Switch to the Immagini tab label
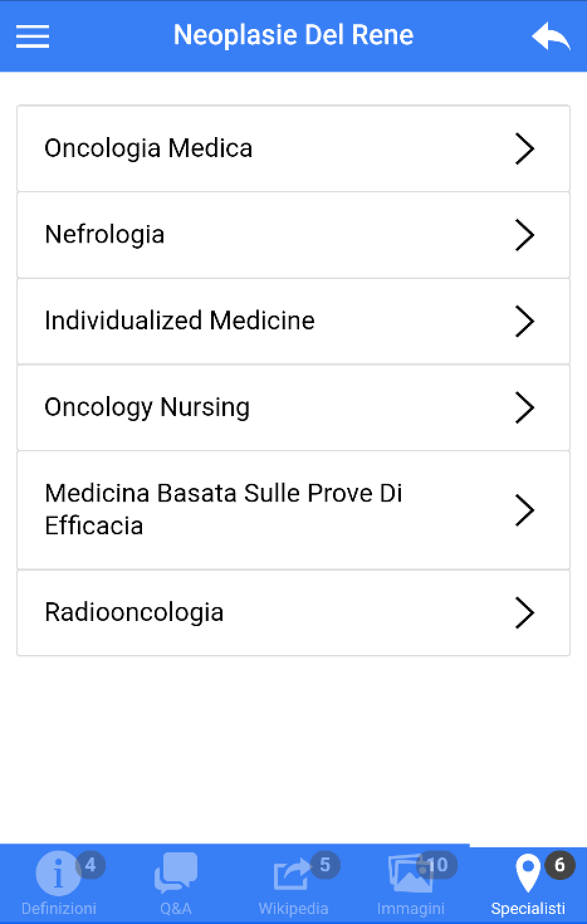 [x=410, y=908]
